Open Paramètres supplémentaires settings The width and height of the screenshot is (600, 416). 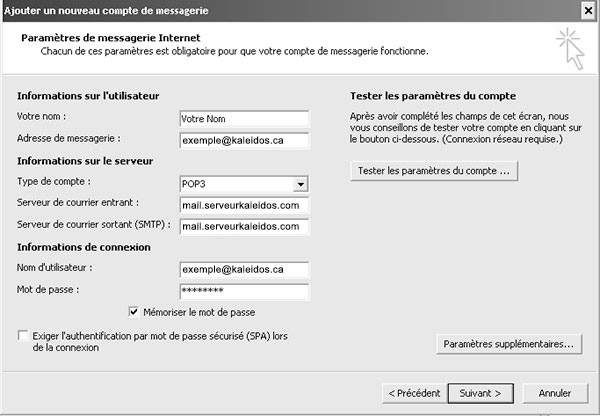[509, 344]
